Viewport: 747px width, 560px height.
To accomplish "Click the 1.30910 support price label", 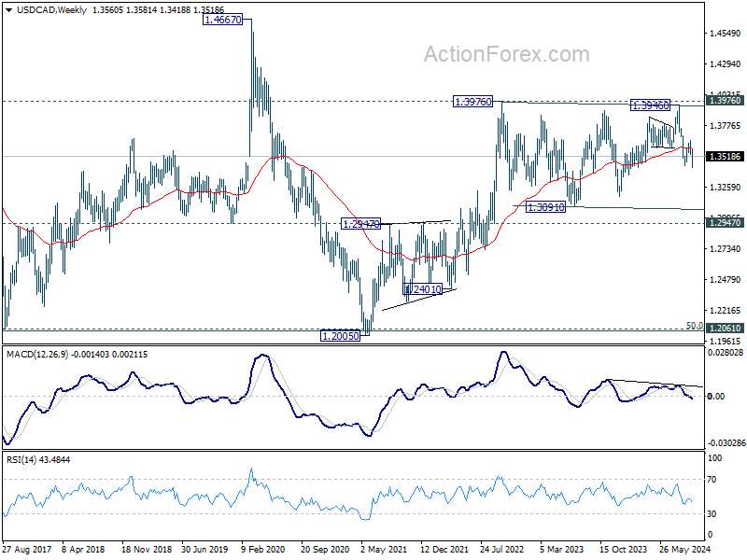I will pyautogui.click(x=545, y=206).
